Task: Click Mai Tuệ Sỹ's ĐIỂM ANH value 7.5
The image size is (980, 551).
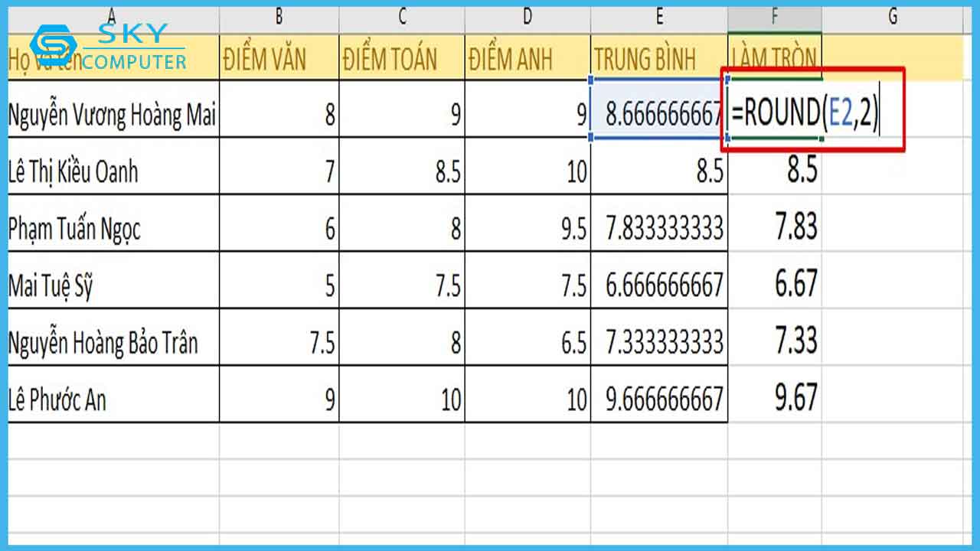Action: (528, 280)
